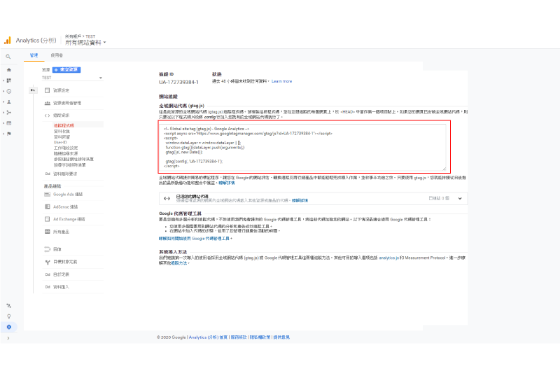Click 已連結 0 個 connected count text

pyautogui.click(x=439, y=198)
